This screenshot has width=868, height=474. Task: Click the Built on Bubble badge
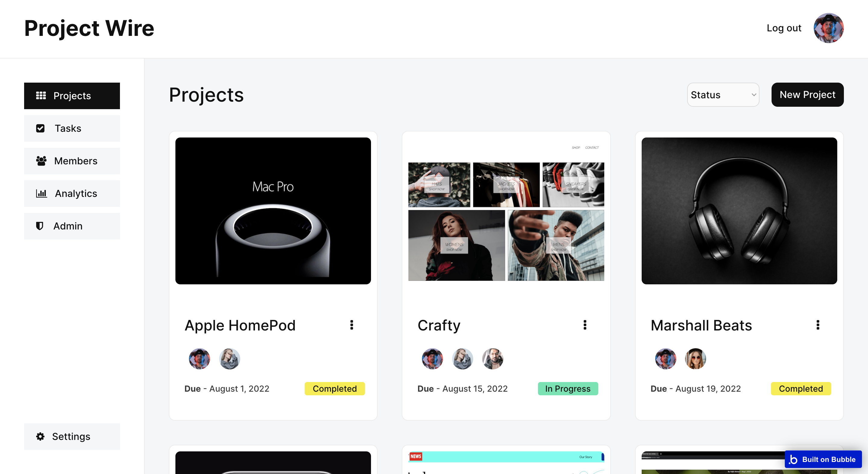click(x=823, y=459)
